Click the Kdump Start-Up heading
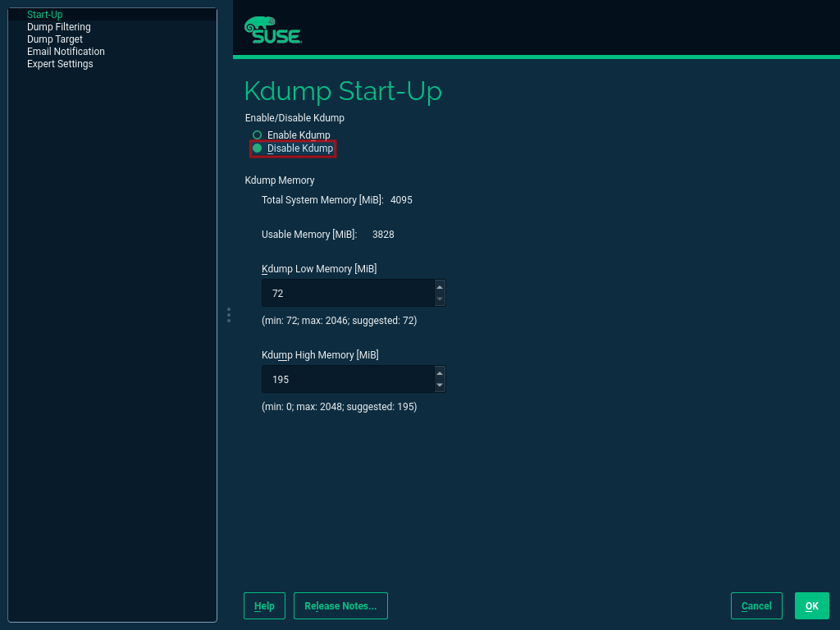The height and width of the screenshot is (630, 840). pos(343,91)
